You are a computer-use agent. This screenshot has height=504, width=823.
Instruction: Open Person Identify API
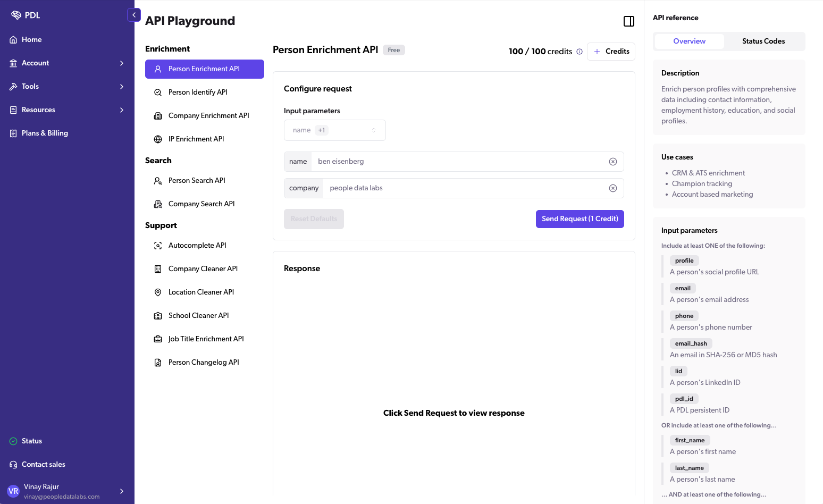tap(205, 93)
